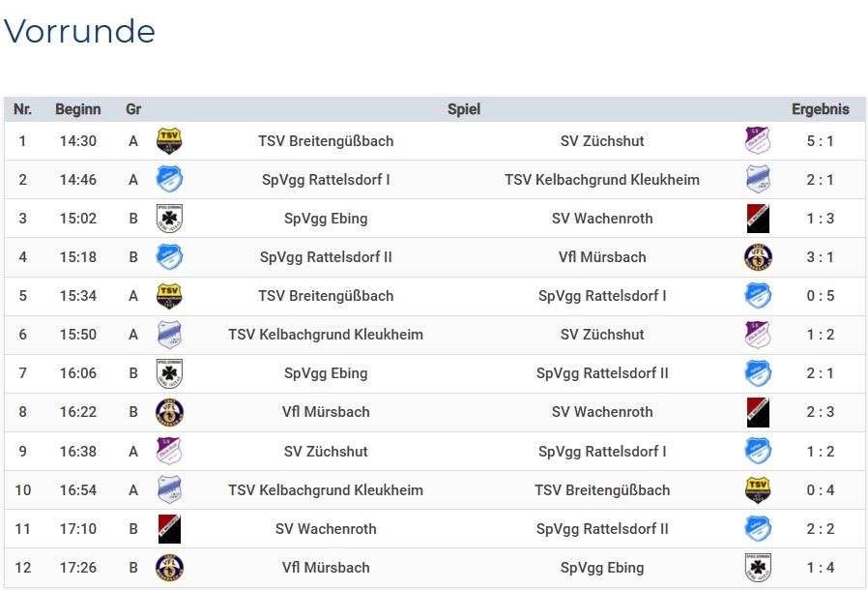
Task: Click the Beginn column header
Action: click(x=78, y=109)
